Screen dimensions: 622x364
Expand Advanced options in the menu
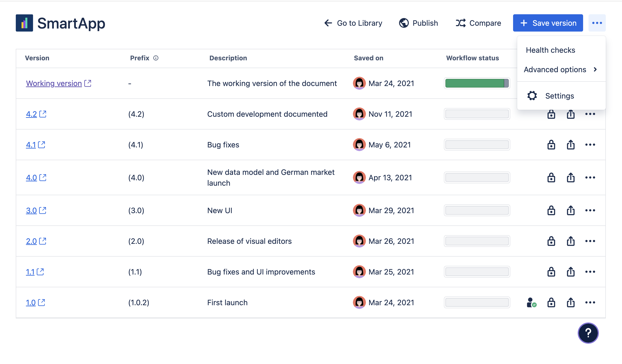[555, 69]
